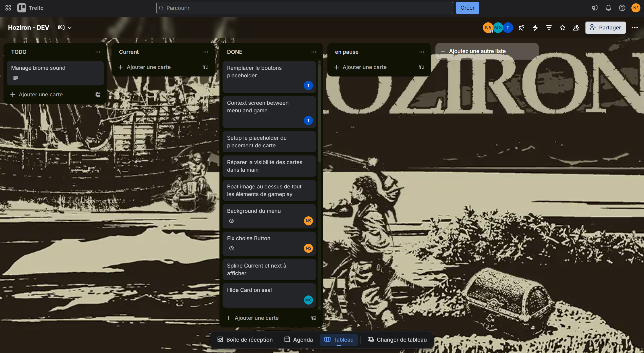Open the Power-Ups rocket icon
644x353 pixels.
(522, 28)
